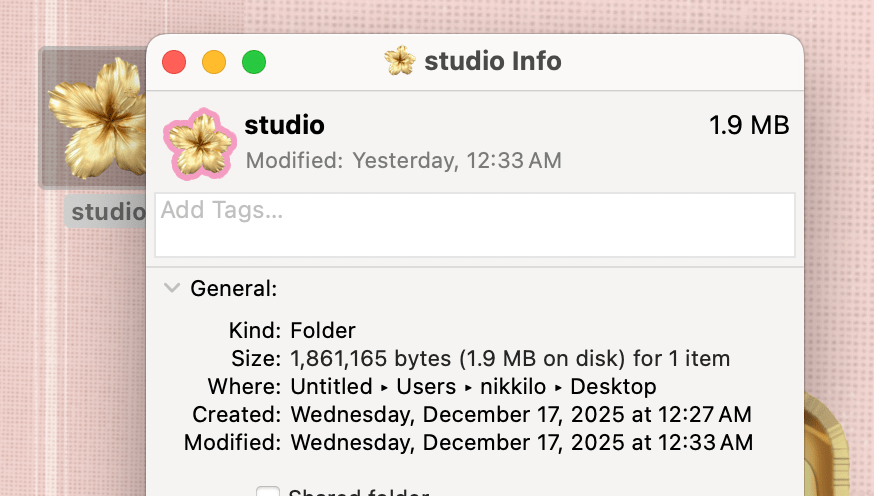874x496 pixels.
Task: Click the Modified Yesterday 12:33 AM header text
Action: point(403,160)
